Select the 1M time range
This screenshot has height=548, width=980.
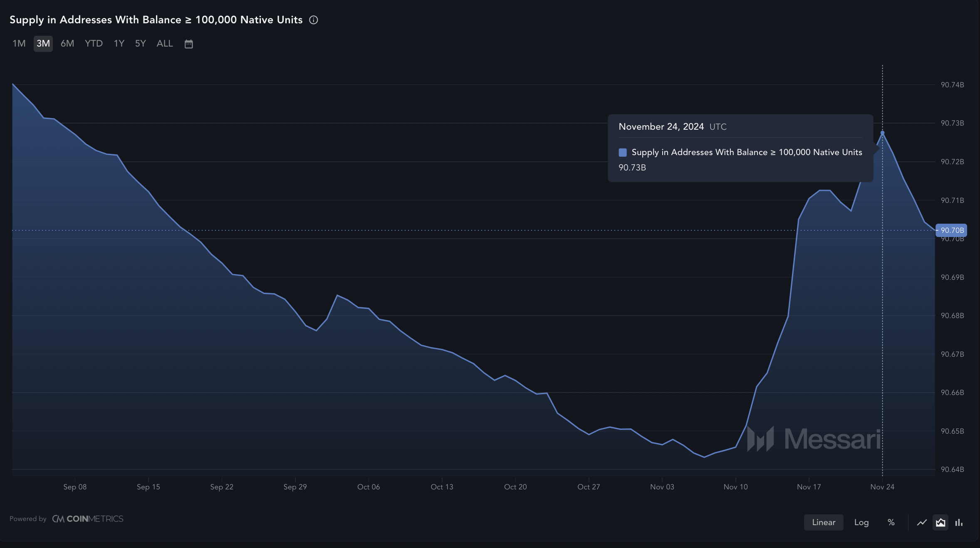(x=19, y=44)
